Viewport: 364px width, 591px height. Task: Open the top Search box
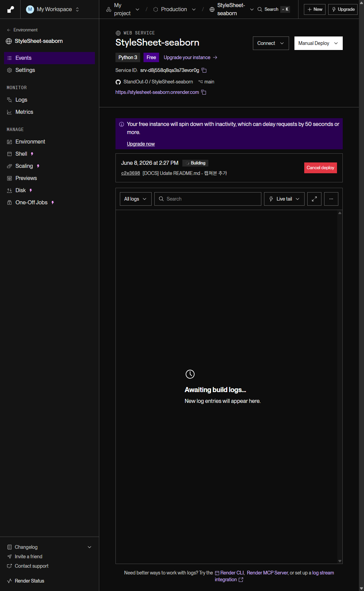[274, 9]
